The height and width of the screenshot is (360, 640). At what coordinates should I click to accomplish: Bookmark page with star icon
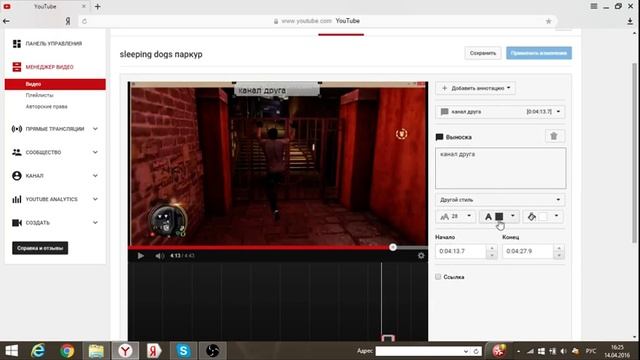pyautogui.click(x=549, y=21)
